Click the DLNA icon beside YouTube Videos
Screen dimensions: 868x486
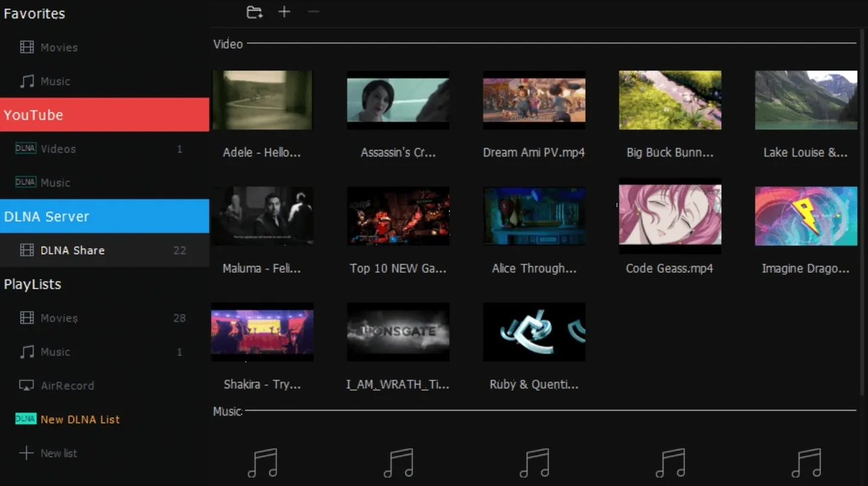click(26, 148)
